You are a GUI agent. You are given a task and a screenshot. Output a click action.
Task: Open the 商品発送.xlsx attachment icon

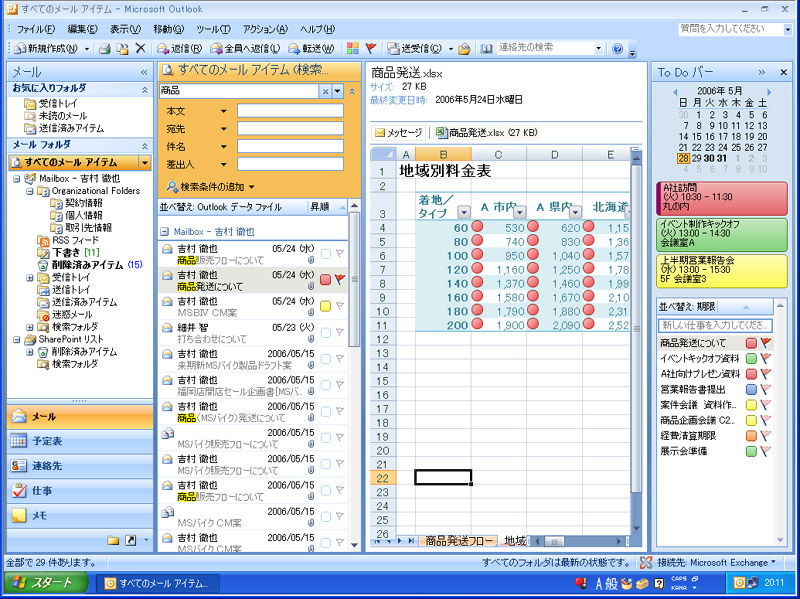click(441, 133)
